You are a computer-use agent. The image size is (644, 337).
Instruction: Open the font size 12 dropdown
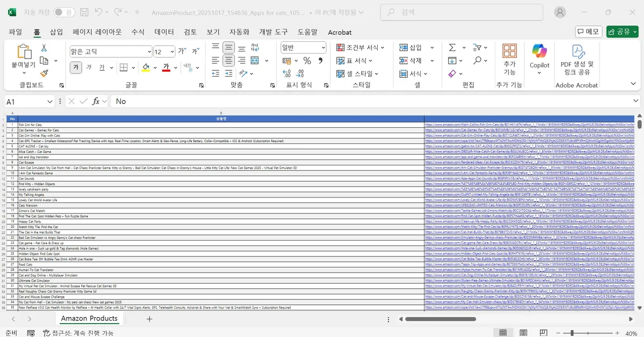(173, 52)
